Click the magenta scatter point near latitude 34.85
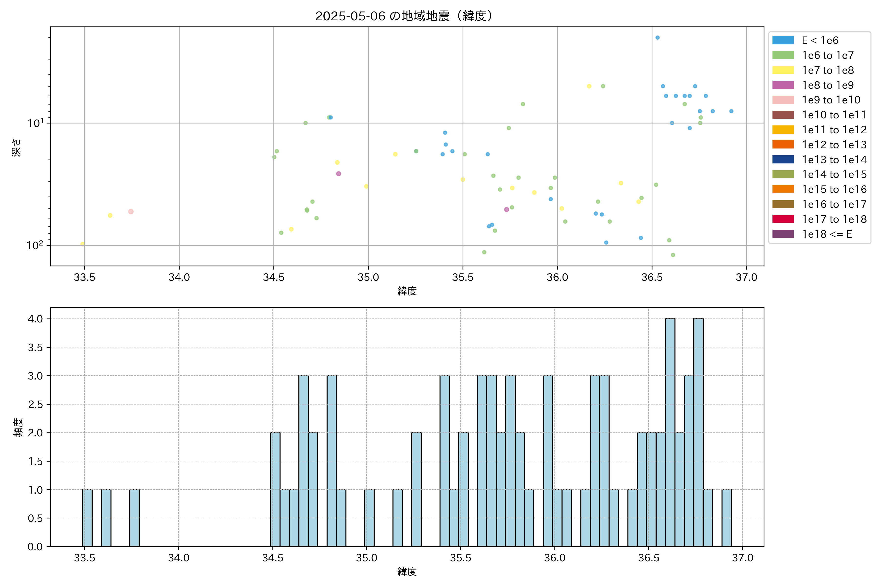882x588 pixels. (x=339, y=174)
